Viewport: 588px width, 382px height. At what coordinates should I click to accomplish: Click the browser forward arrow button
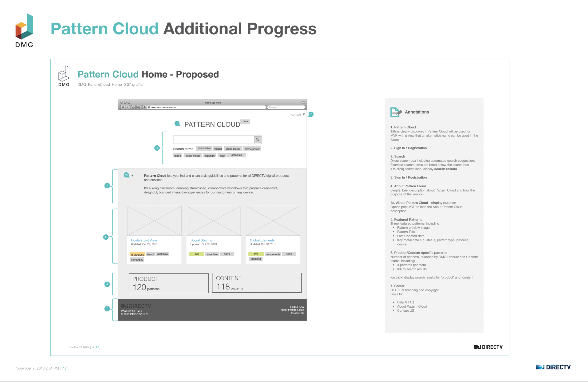[127, 107]
